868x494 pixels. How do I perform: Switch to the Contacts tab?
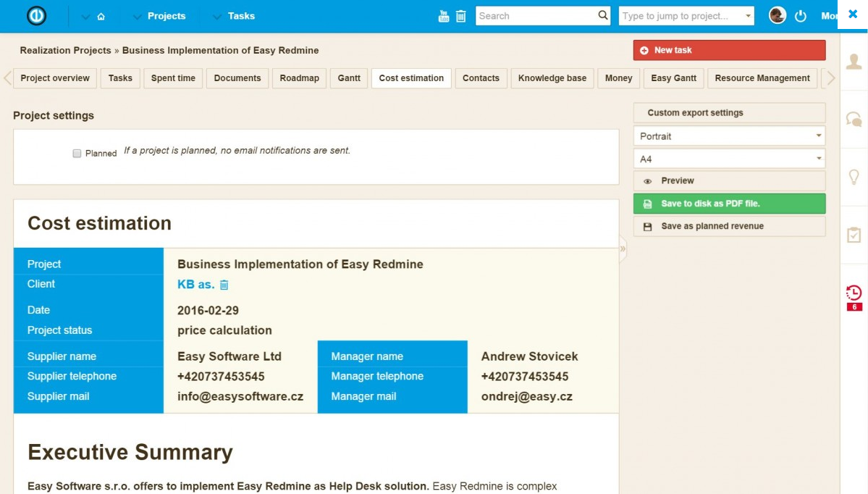[481, 78]
